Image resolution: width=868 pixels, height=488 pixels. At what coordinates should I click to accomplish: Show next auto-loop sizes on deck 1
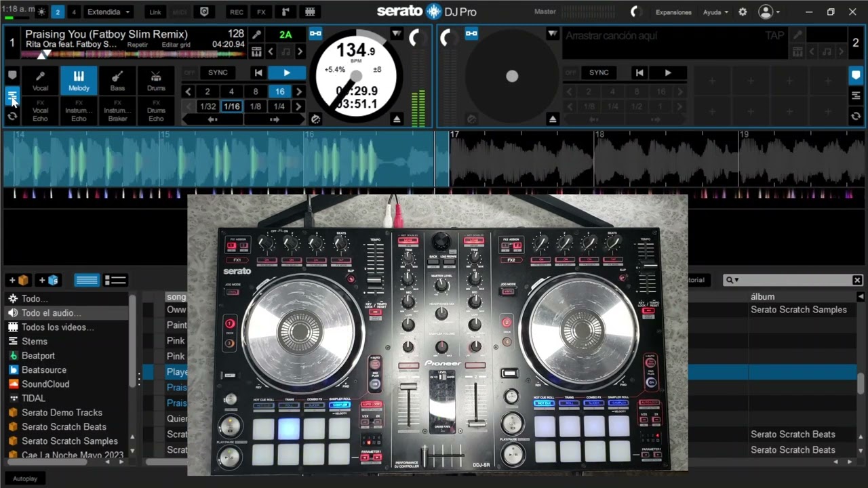click(x=300, y=91)
